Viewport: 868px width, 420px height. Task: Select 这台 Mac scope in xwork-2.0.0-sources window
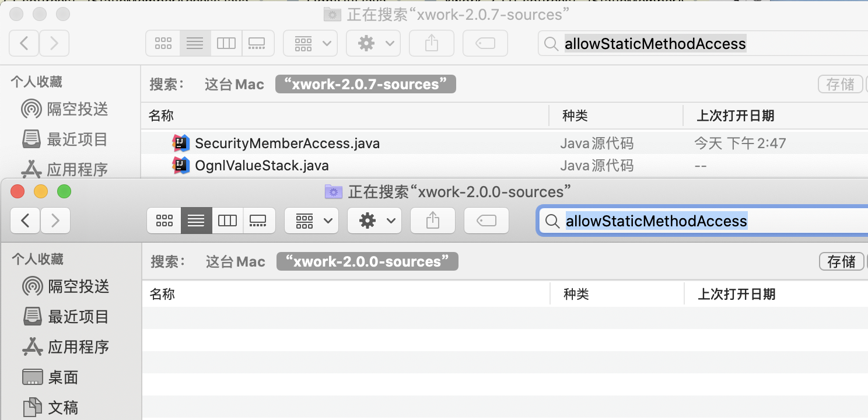coord(236,262)
